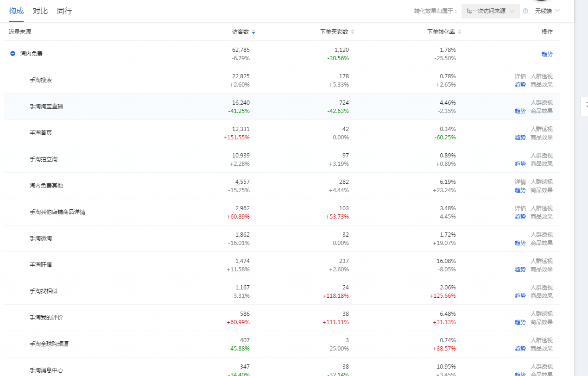Click the +125.66% conversion change value
The width and height of the screenshot is (588, 376).
pos(443,295)
